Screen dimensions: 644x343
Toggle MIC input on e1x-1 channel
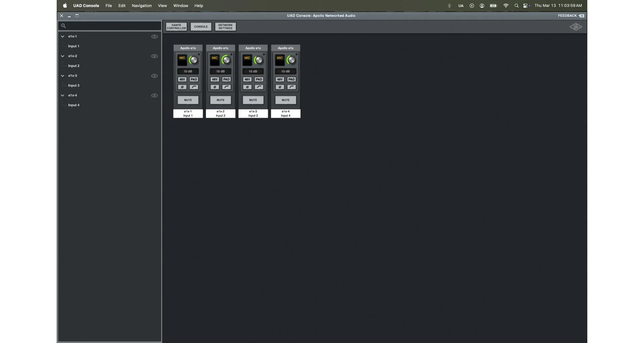pyautogui.click(x=182, y=60)
